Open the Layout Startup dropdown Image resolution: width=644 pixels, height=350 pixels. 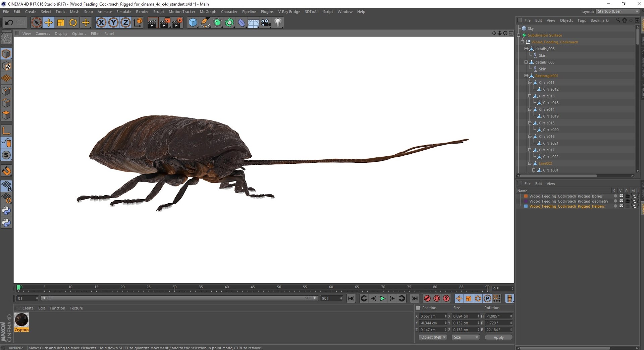[x=618, y=11]
